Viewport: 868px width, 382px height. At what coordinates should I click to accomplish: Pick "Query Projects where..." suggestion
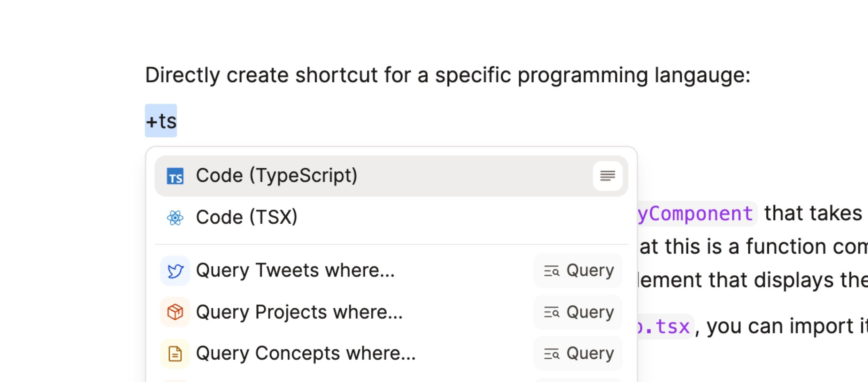tap(299, 312)
